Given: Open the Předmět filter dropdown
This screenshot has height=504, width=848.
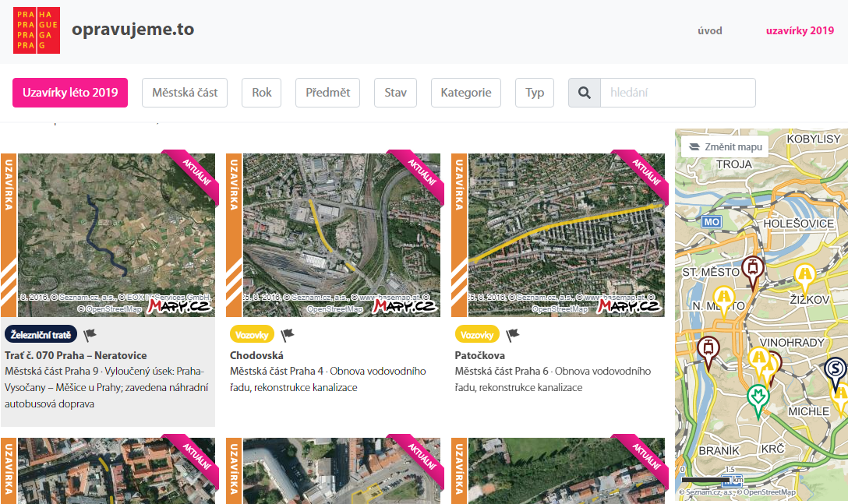Looking at the screenshot, I should pyautogui.click(x=327, y=93).
